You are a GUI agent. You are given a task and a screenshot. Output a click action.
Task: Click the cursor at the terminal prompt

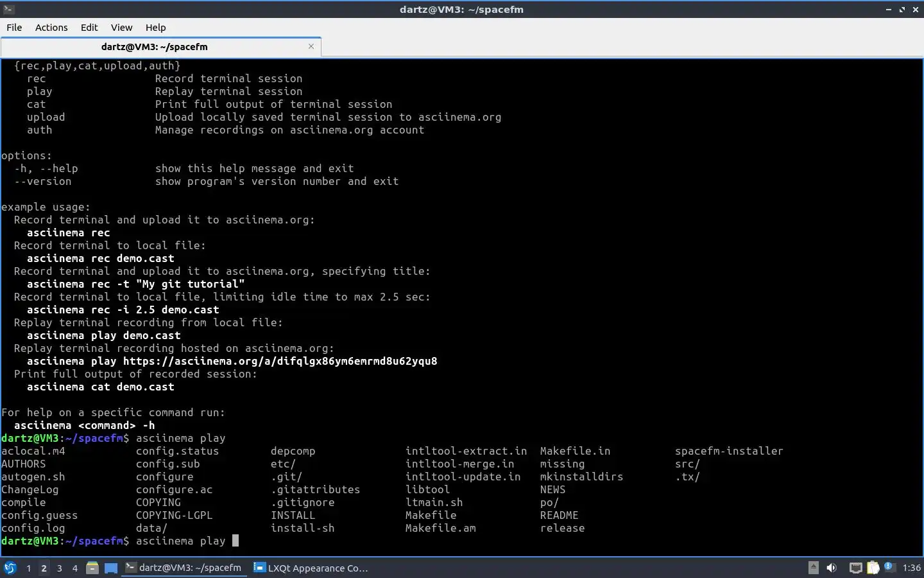click(235, 541)
